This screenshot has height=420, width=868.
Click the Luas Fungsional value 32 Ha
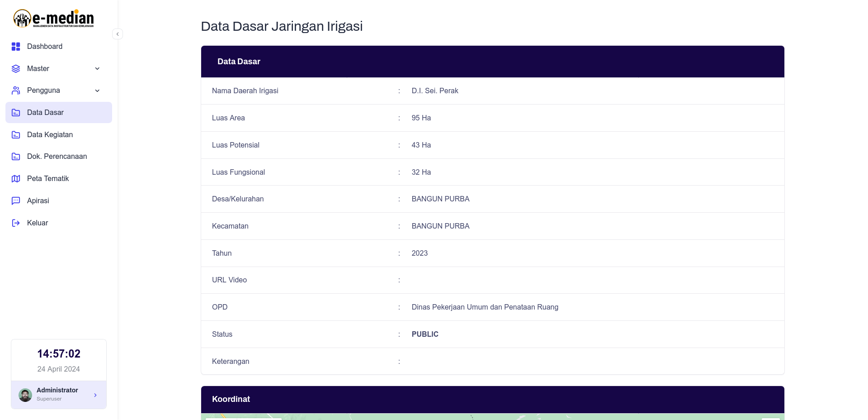point(421,172)
